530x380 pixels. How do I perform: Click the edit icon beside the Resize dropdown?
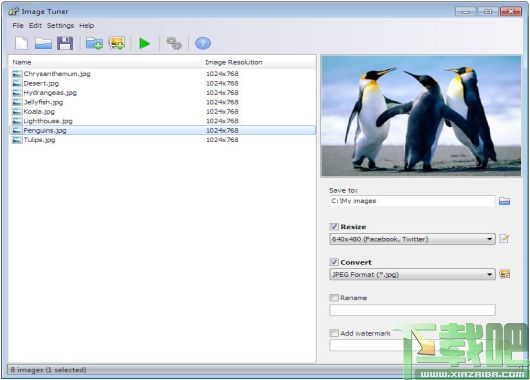coord(504,239)
